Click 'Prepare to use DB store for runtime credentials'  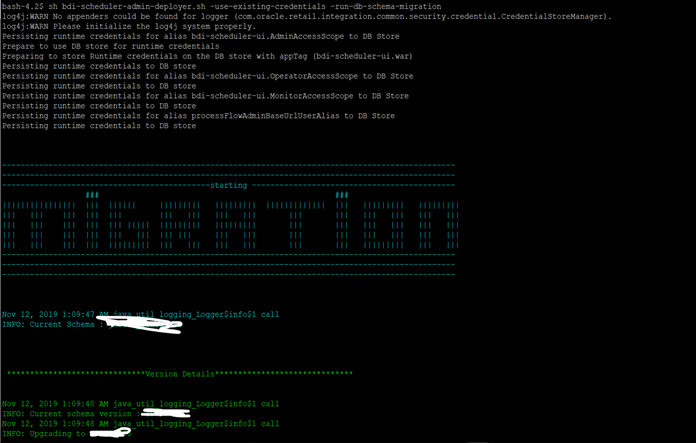point(111,46)
